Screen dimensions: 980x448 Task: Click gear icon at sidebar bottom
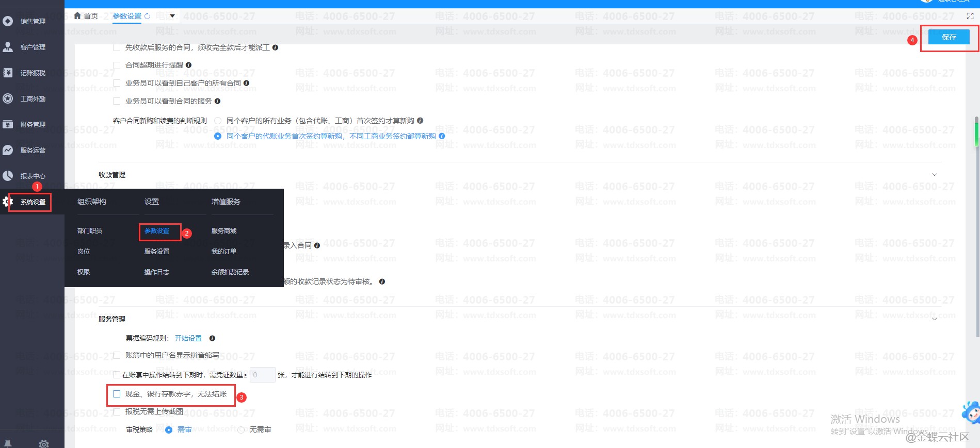[44, 443]
